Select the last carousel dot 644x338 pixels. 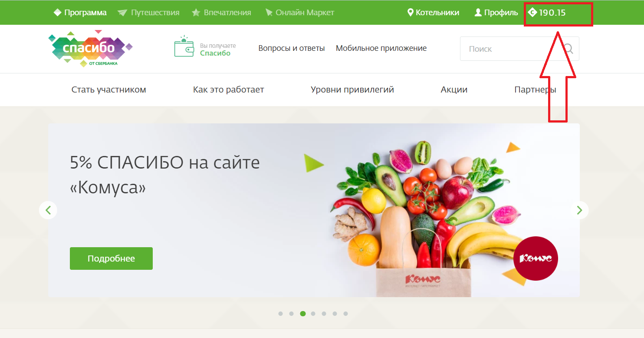point(345,314)
